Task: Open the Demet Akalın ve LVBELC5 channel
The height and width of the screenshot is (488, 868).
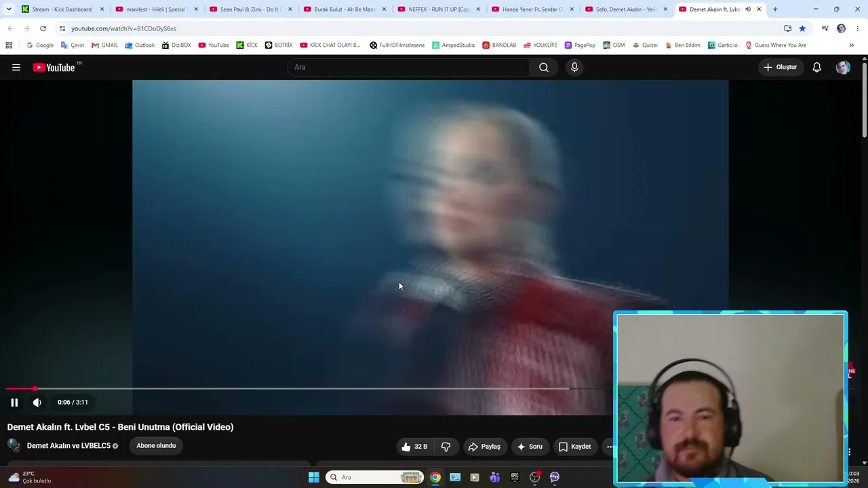Action: [68, 446]
